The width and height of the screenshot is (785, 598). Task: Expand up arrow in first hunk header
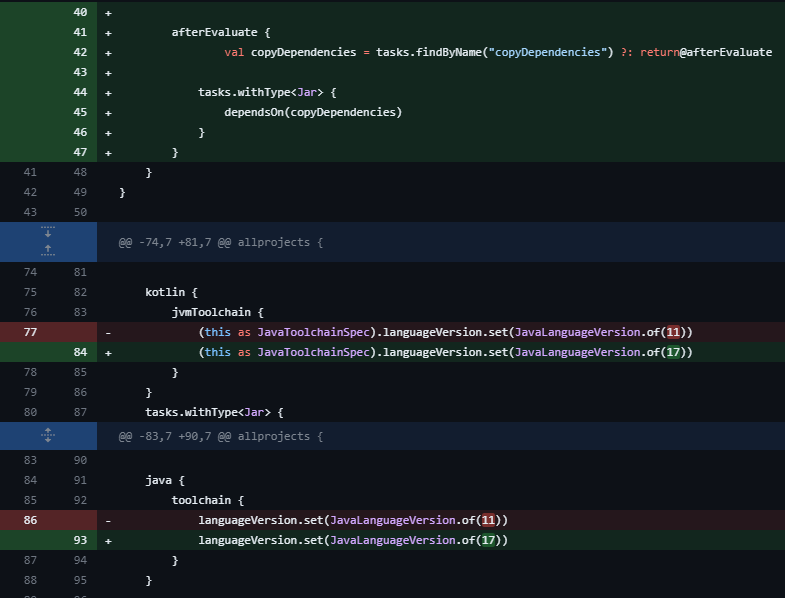tap(48, 249)
